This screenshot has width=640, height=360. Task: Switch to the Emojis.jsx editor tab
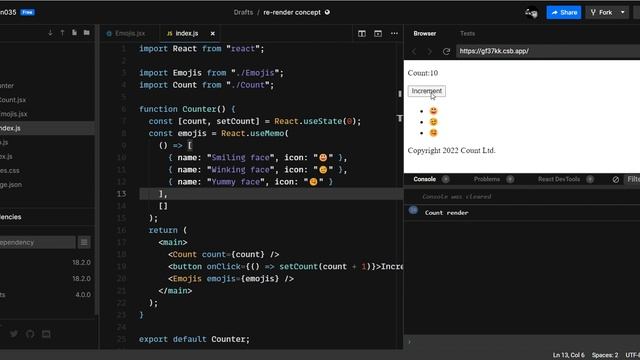click(x=126, y=33)
